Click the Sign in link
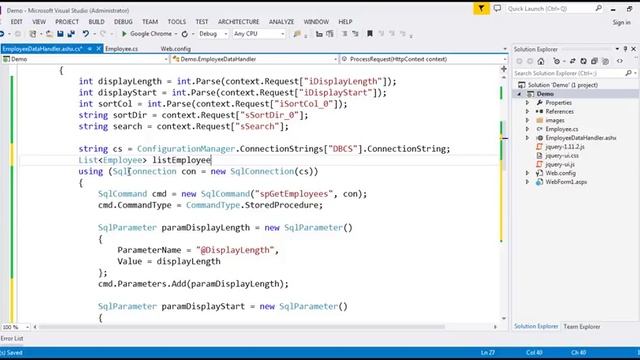 click(621, 22)
